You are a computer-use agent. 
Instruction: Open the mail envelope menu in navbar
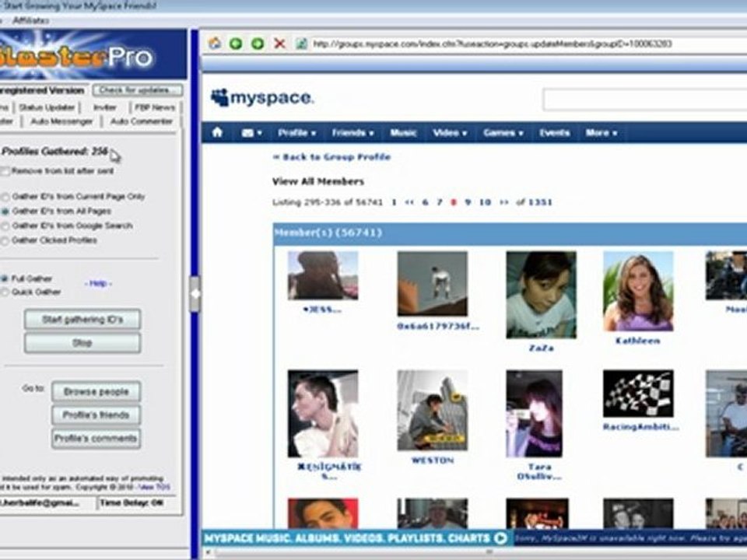[251, 133]
